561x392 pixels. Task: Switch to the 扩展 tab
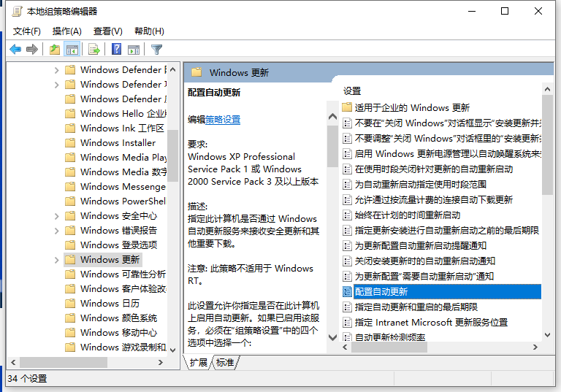point(198,363)
